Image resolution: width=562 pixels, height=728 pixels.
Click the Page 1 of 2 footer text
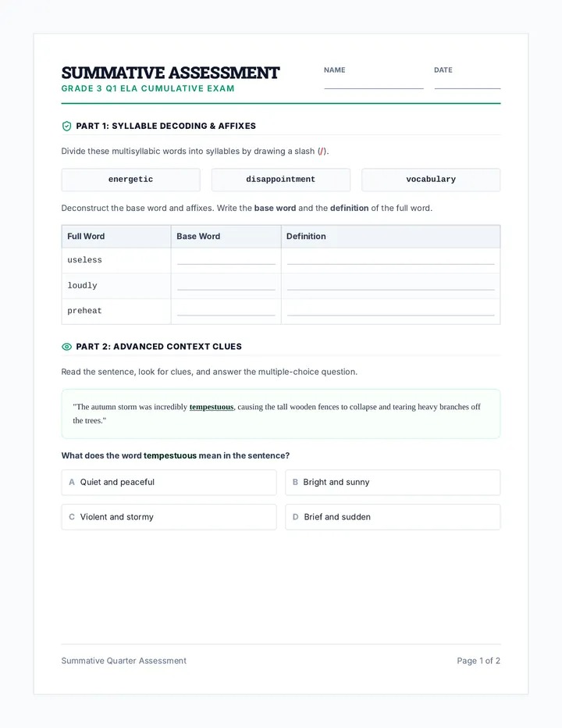click(478, 661)
